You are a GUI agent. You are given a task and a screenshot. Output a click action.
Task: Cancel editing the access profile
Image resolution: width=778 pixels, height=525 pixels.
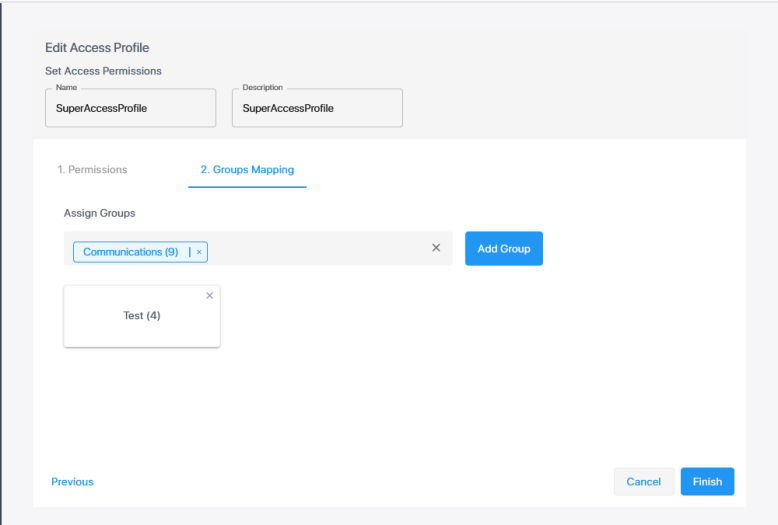pos(643,481)
